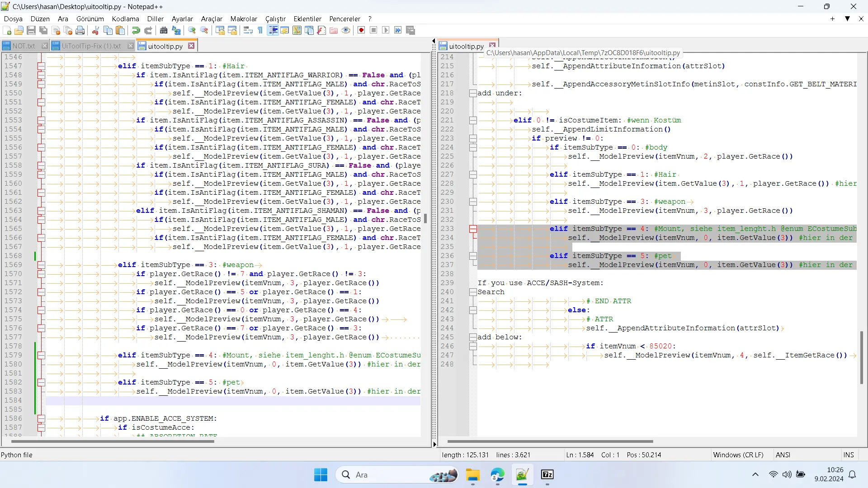Collapse the fold marker at line 1547

41,66
